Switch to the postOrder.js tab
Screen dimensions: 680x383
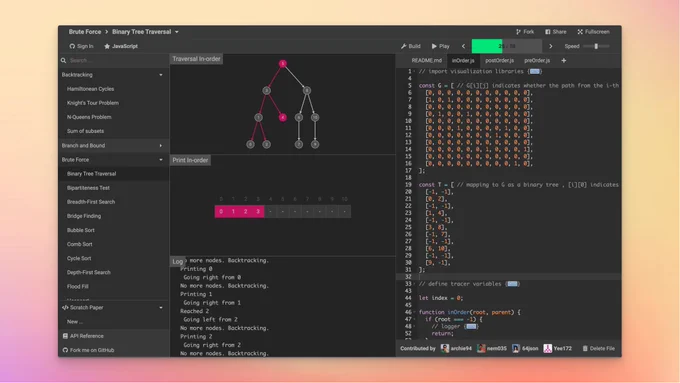[499, 60]
